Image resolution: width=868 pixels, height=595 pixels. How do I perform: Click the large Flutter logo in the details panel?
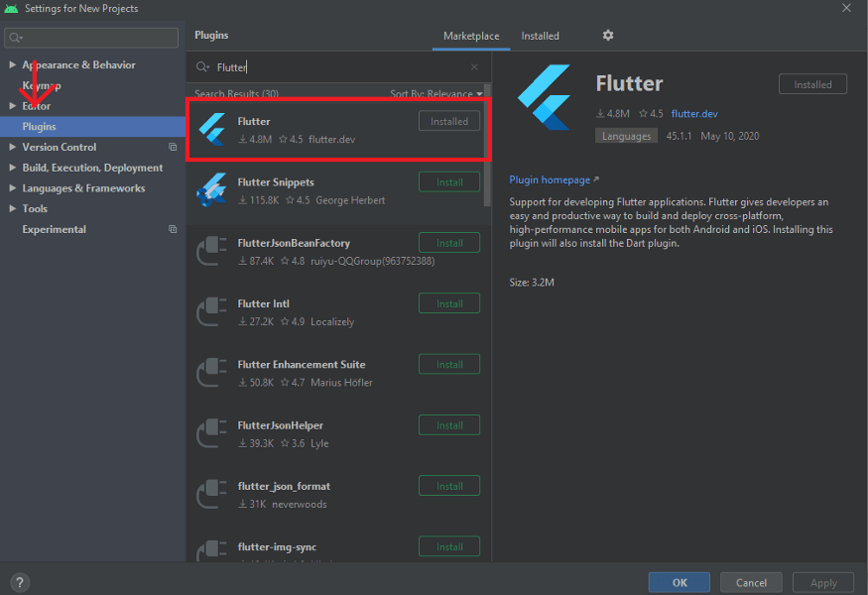[545, 97]
